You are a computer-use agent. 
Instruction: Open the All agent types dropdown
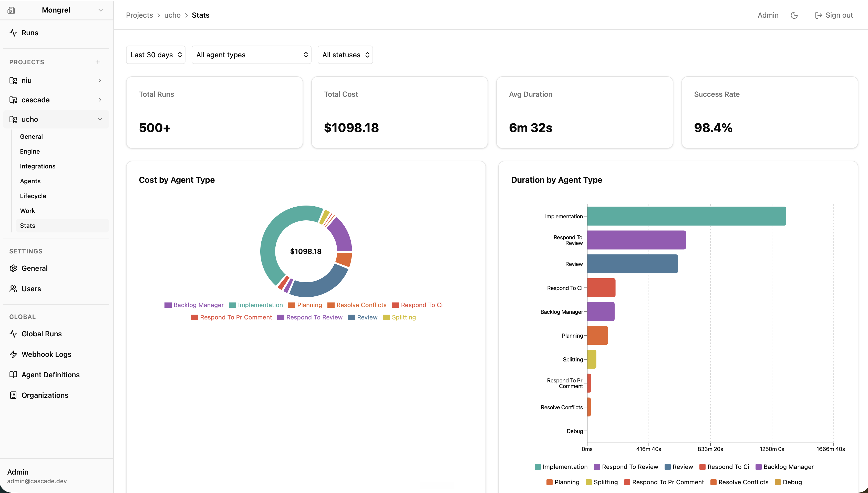click(x=251, y=55)
